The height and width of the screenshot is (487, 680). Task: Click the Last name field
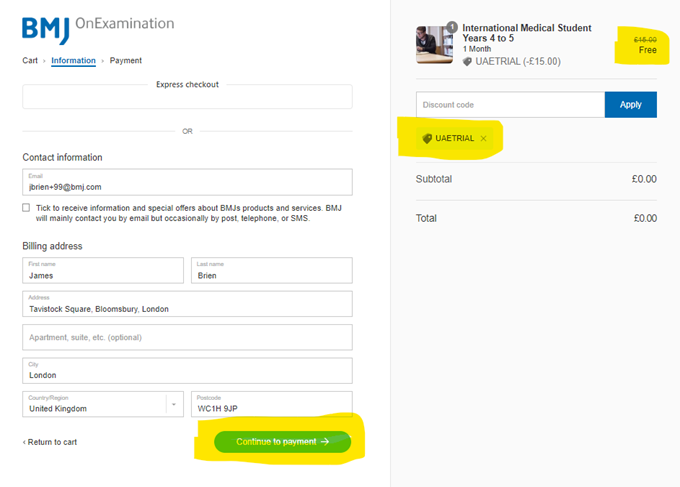pos(271,271)
